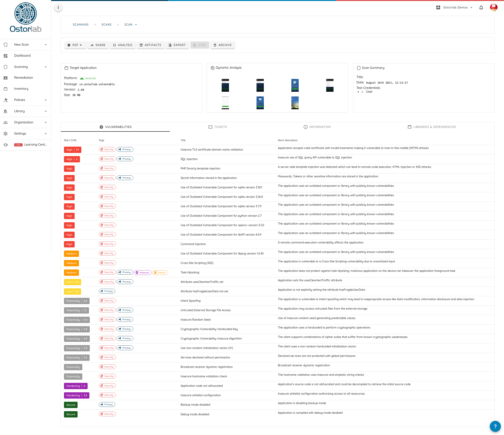Open Remediation from the sidebar
504x435 pixels.
coord(23,78)
